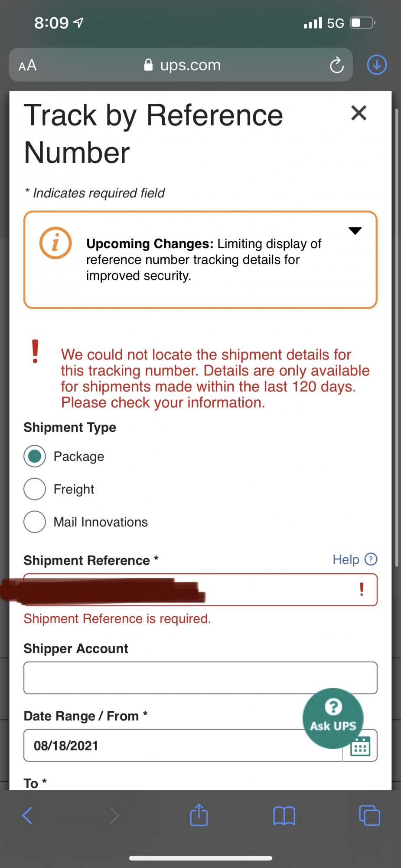
Task: Show open tabs in Safari
Action: coord(369,815)
